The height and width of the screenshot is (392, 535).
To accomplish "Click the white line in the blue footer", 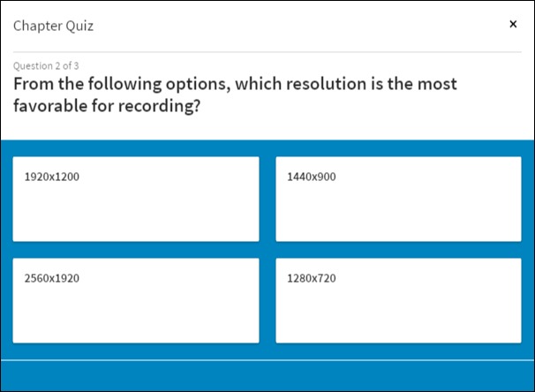I will [x=267, y=360].
